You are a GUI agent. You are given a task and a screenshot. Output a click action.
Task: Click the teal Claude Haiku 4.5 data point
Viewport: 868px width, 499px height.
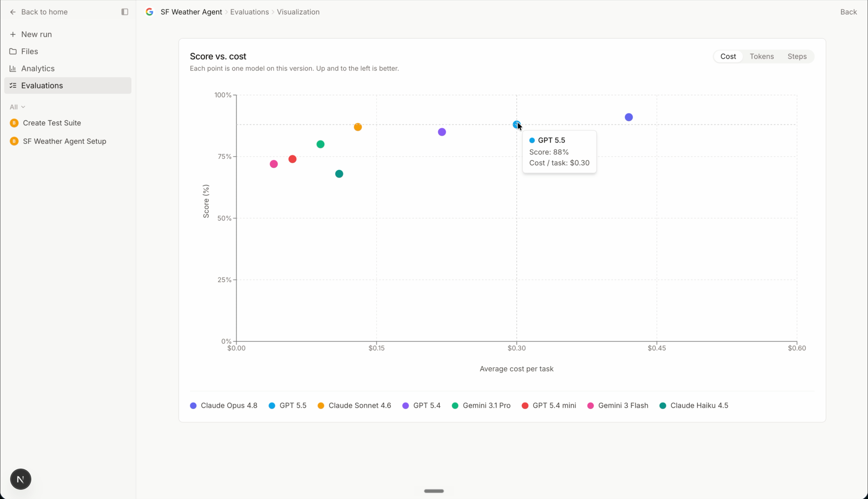click(x=339, y=174)
